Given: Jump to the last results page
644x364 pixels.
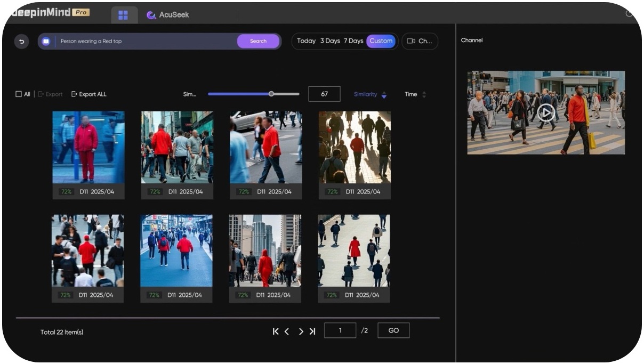Looking at the screenshot, I should (x=312, y=331).
